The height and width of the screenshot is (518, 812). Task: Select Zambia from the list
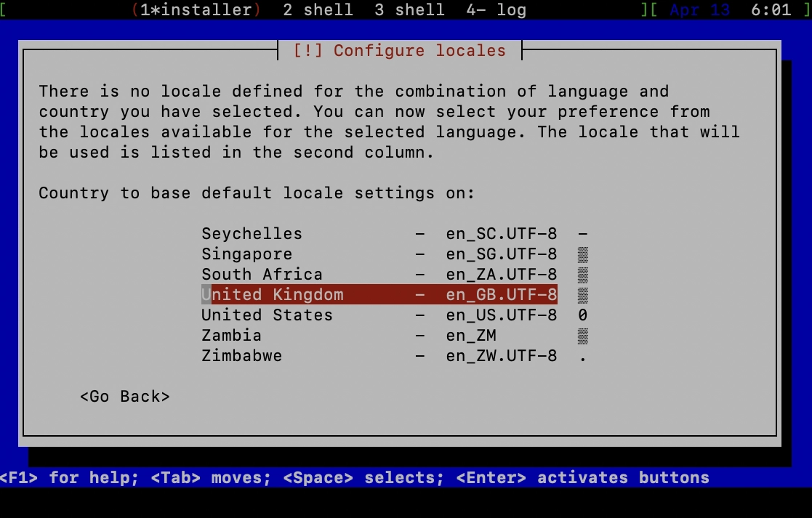pos(231,336)
